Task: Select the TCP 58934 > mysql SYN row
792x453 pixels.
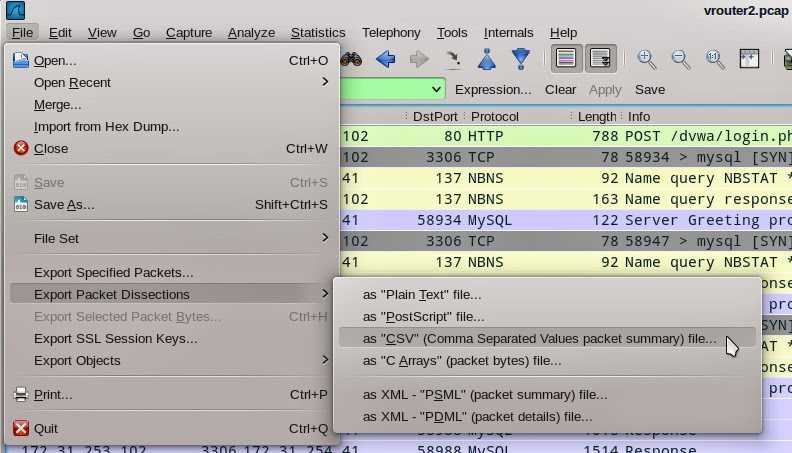Action: coord(566,157)
